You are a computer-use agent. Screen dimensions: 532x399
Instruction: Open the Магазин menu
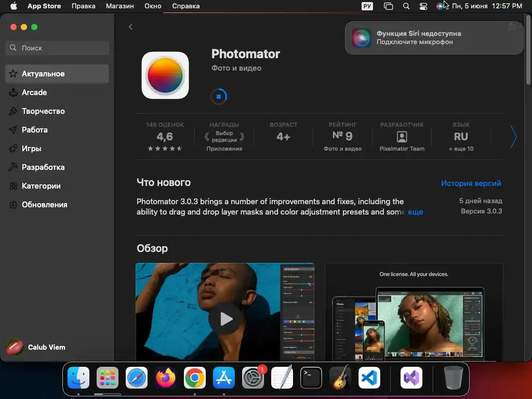click(120, 6)
